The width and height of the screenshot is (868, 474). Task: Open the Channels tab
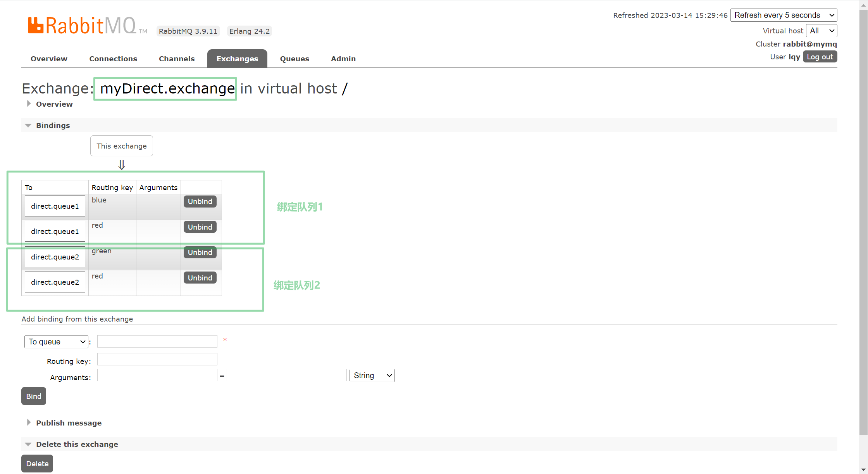177,59
